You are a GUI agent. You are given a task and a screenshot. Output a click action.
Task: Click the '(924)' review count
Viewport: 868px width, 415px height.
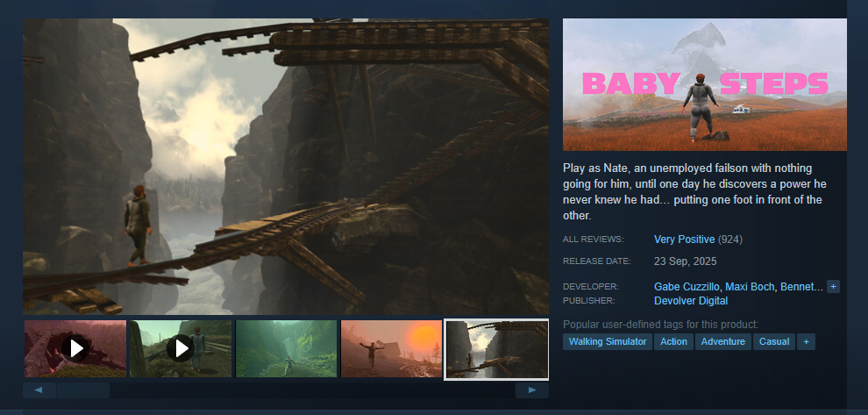pos(730,240)
